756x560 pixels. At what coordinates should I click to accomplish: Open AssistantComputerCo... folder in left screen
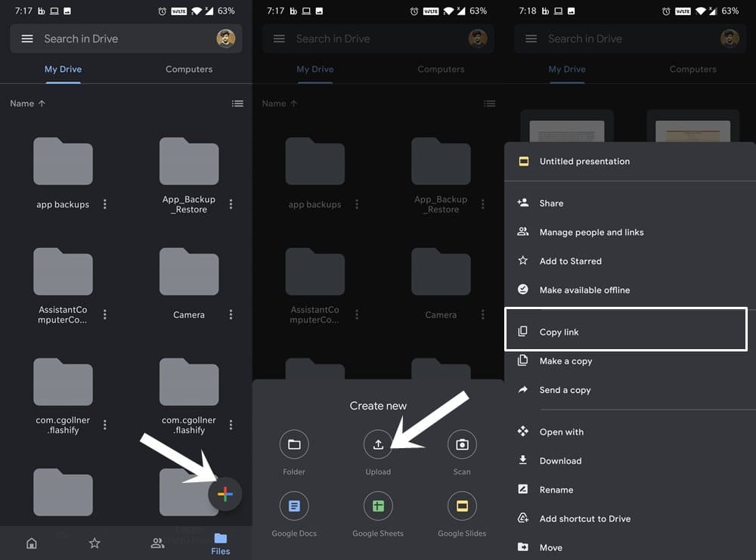tap(63, 272)
